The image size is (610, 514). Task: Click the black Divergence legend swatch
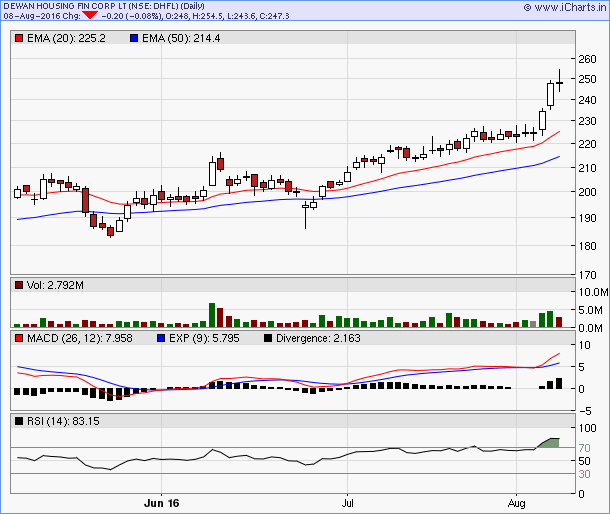pyautogui.click(x=268, y=338)
